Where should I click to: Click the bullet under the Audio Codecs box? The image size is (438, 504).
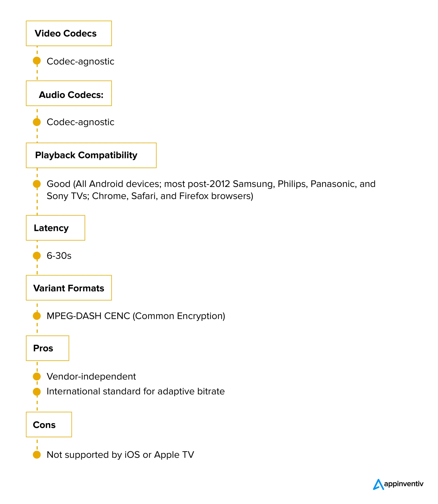[x=37, y=122]
